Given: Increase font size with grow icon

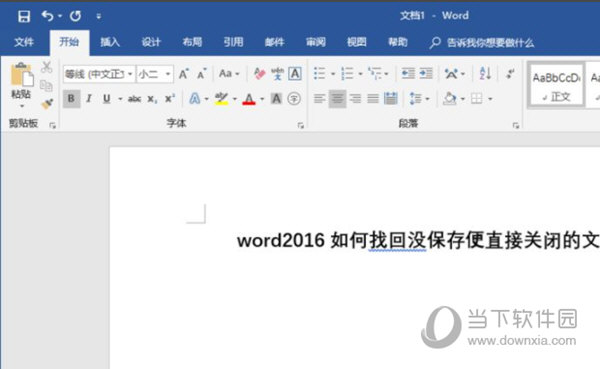Looking at the screenshot, I should click(x=184, y=73).
